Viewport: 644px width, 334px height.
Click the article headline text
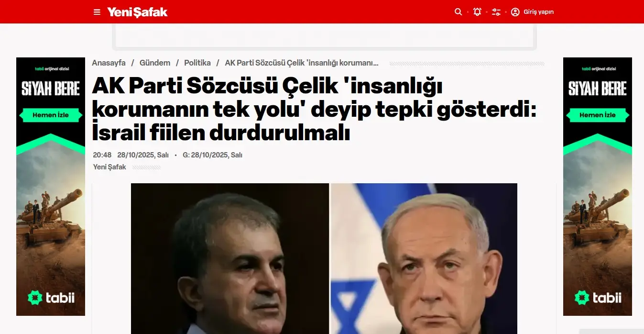[314, 110]
